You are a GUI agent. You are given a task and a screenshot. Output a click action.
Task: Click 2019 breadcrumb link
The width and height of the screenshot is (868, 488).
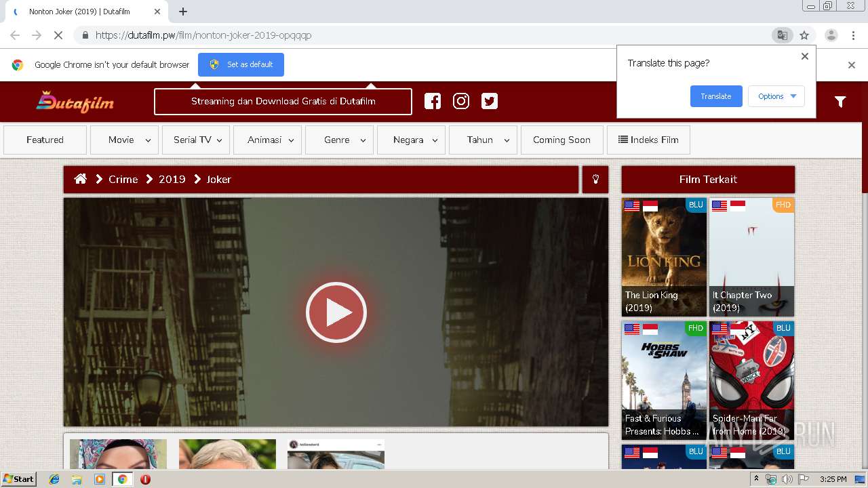point(172,179)
